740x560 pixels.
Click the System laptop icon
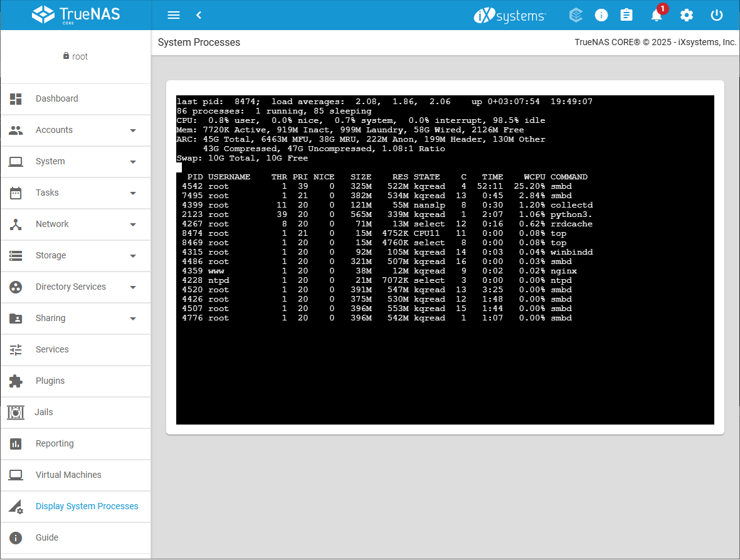[16, 162]
